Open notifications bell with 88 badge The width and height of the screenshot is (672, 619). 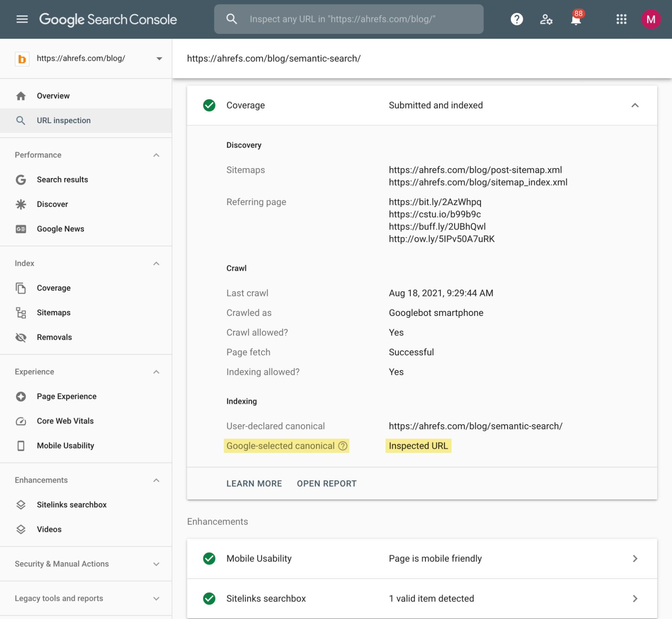pyautogui.click(x=576, y=19)
